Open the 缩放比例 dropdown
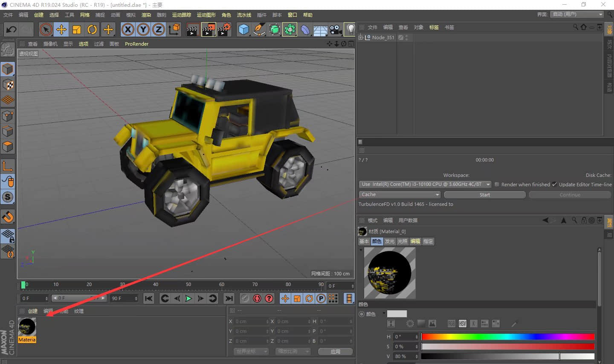This screenshot has width=614, height=364. tap(293, 352)
